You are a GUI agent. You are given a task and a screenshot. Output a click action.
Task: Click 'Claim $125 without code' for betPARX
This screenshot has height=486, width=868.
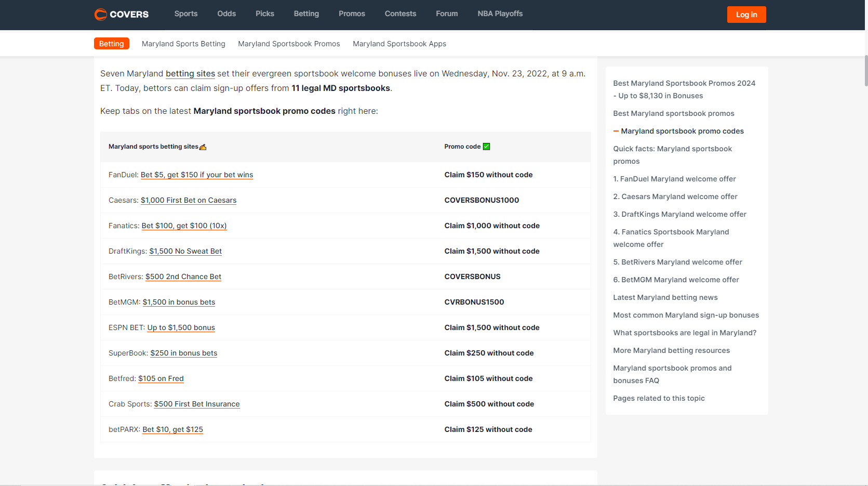point(488,429)
